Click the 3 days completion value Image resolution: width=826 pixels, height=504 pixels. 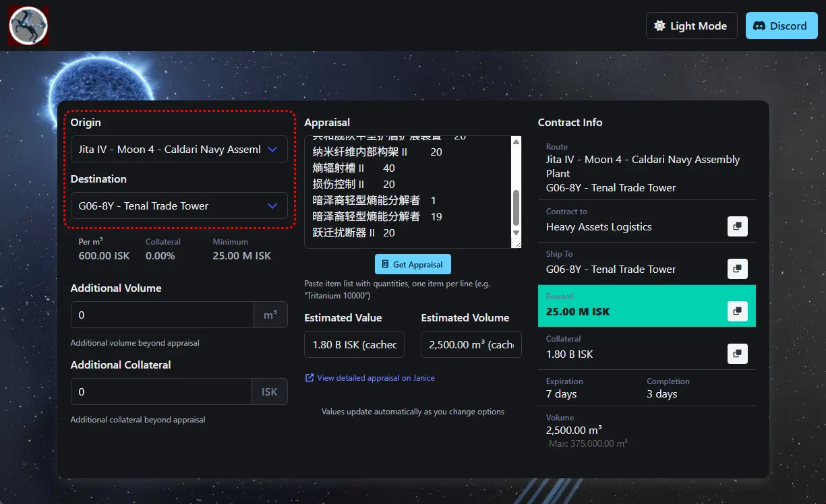(x=662, y=393)
